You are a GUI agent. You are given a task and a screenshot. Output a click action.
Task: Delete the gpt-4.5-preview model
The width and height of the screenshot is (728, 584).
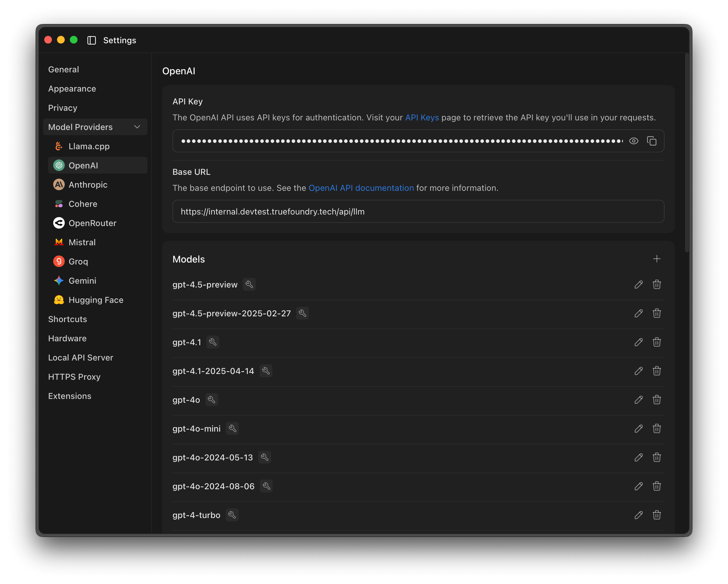[657, 284]
